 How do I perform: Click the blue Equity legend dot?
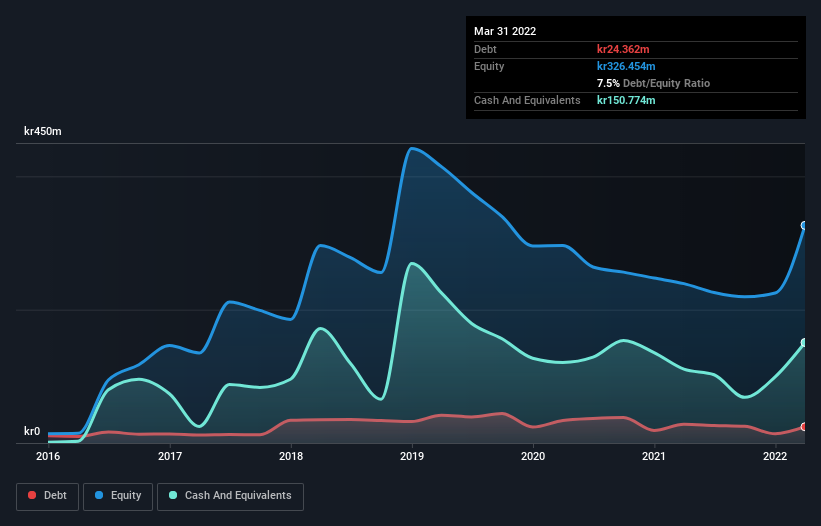click(99, 495)
